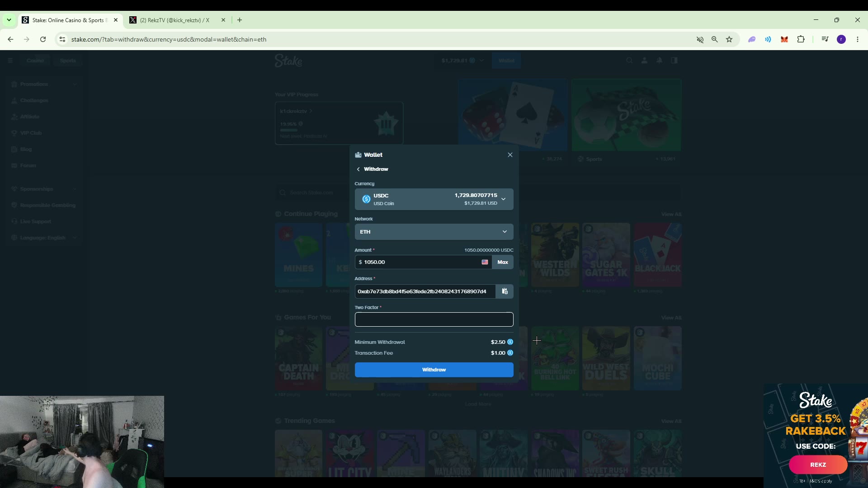Image resolution: width=868 pixels, height=488 pixels.
Task: Switch to the Sports tab
Action: (x=68, y=61)
